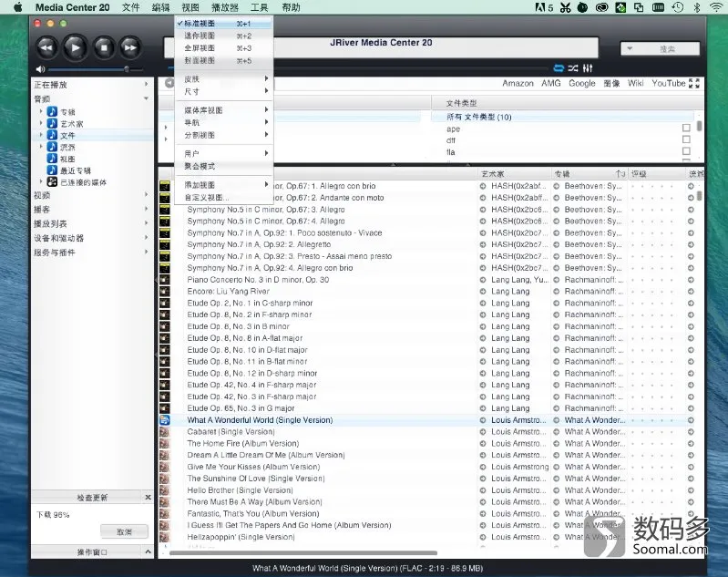Open the search box dropdown arrow

(x=630, y=48)
